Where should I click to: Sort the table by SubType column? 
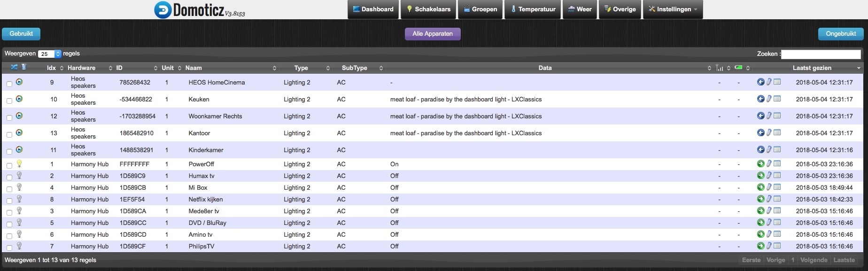(360, 68)
